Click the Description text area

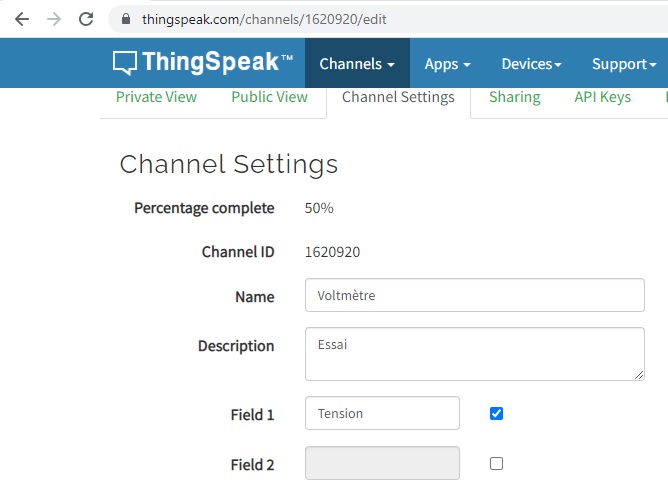pos(474,354)
